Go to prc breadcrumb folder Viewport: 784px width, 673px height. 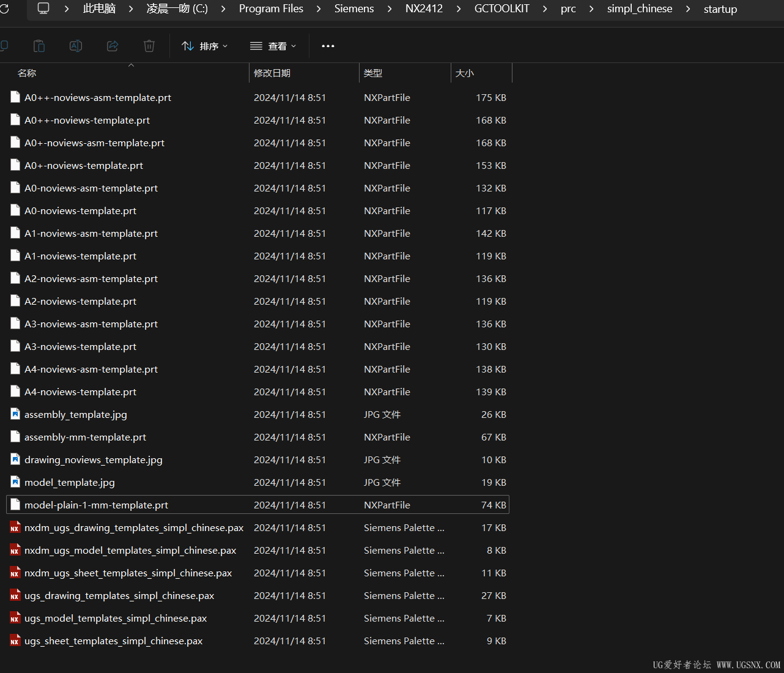tap(568, 9)
